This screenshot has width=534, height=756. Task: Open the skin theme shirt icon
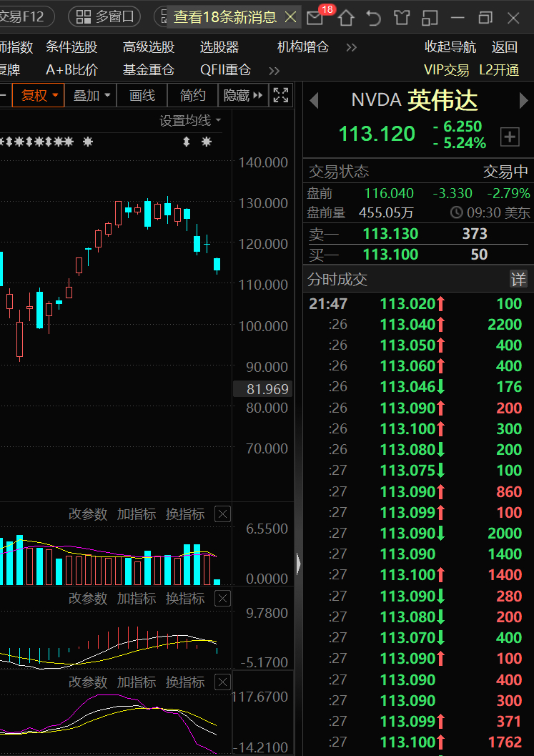[402, 19]
